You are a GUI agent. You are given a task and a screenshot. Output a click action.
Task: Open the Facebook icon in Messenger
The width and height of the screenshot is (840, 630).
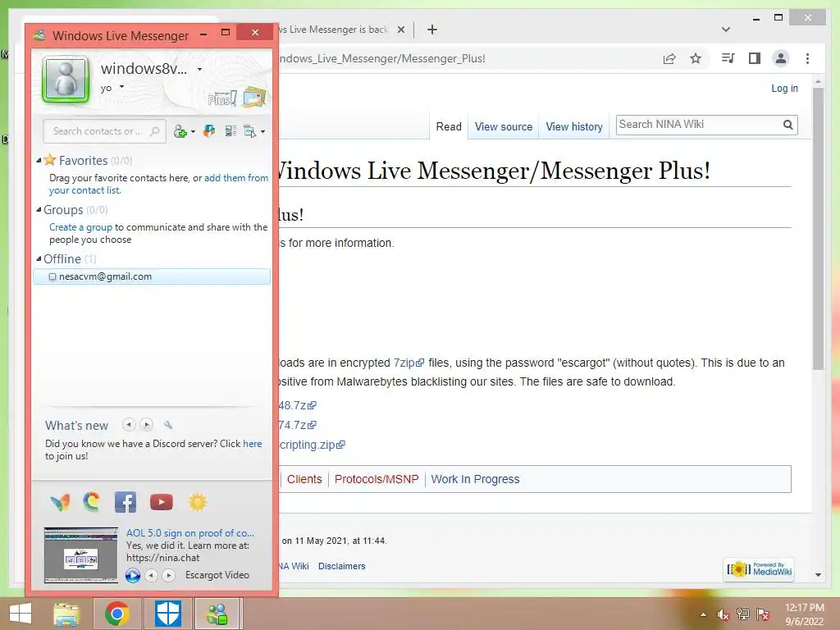126,503
